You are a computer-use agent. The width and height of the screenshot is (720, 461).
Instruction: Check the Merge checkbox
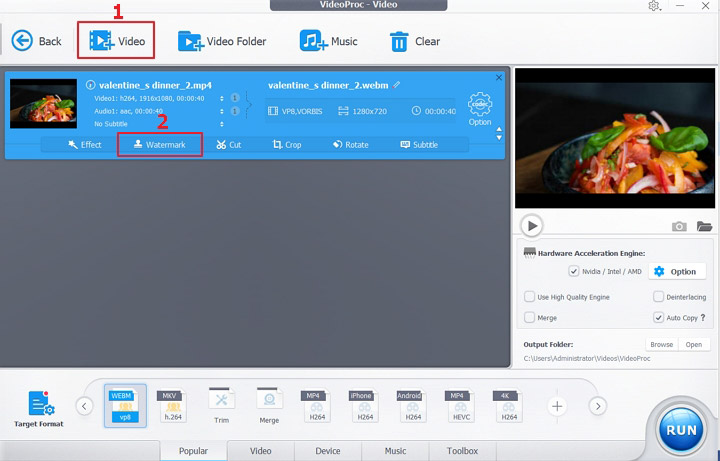click(x=529, y=317)
